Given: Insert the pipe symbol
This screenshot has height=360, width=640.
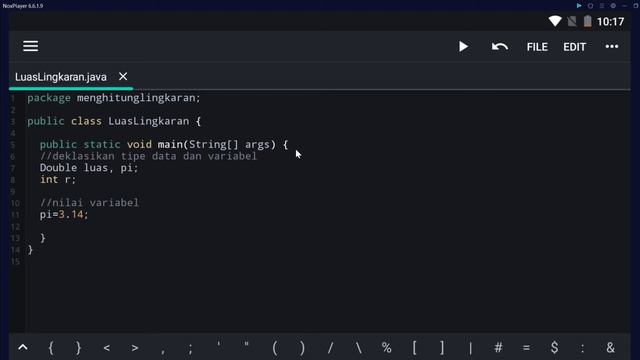Looking at the screenshot, I should [x=470, y=348].
